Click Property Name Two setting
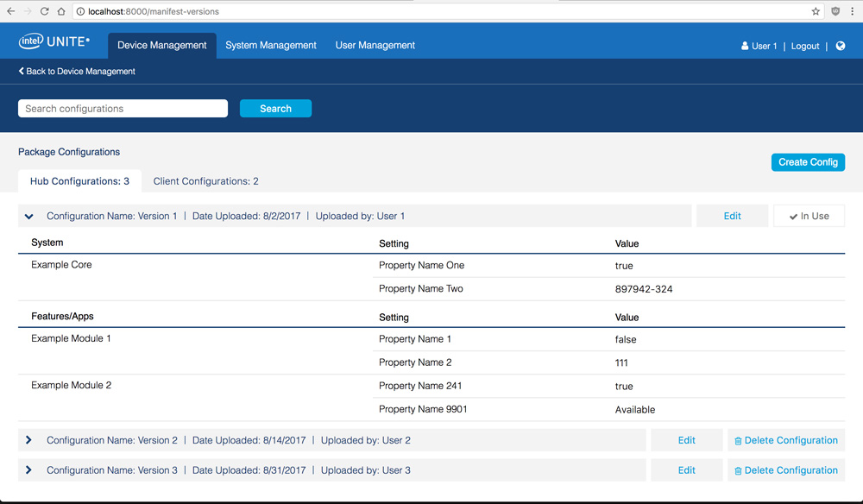This screenshot has height=504, width=863. pyautogui.click(x=421, y=288)
